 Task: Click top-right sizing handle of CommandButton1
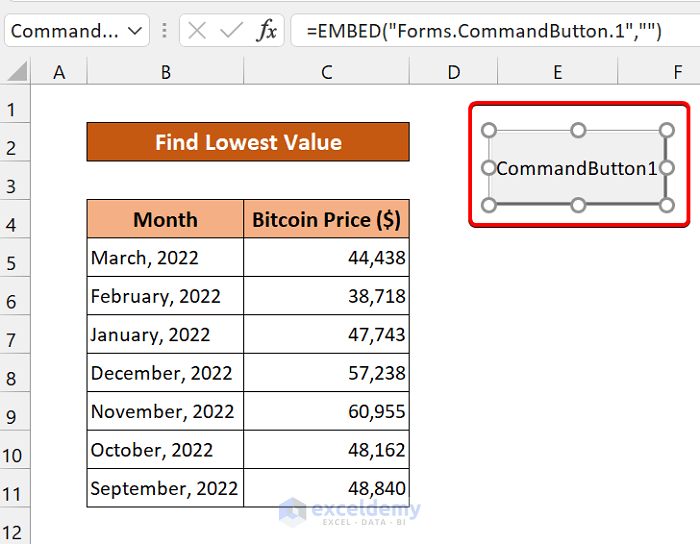667,130
